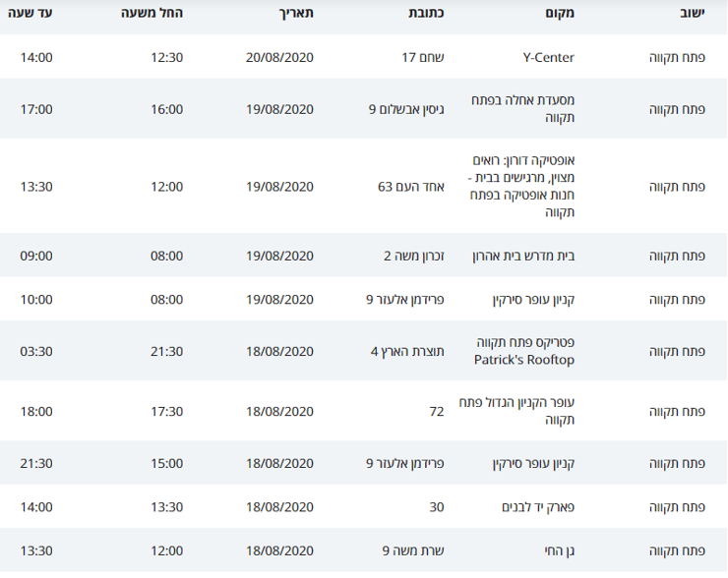
Task: Select end time 14:00 in Y-Center row
Action: click(36, 58)
